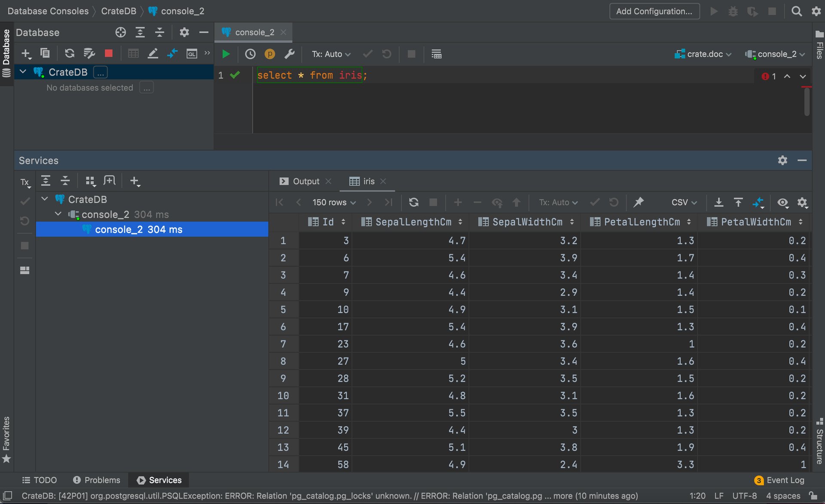Switch to the Output tab
Image resolution: width=825 pixels, height=504 pixels.
[306, 181]
